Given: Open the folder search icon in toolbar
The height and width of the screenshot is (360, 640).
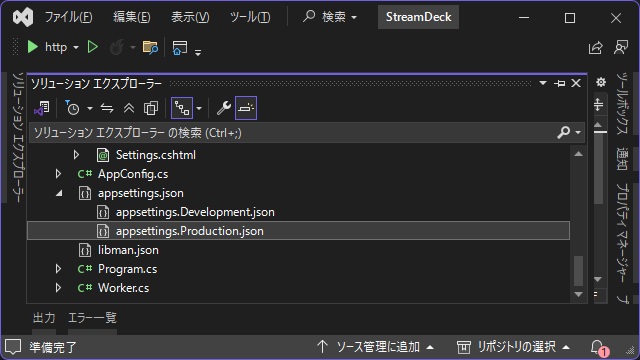Looking at the screenshot, I should [x=150, y=47].
